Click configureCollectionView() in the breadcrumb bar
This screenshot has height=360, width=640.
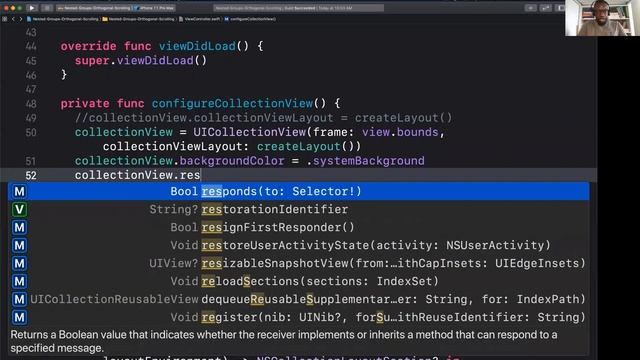click(250, 19)
